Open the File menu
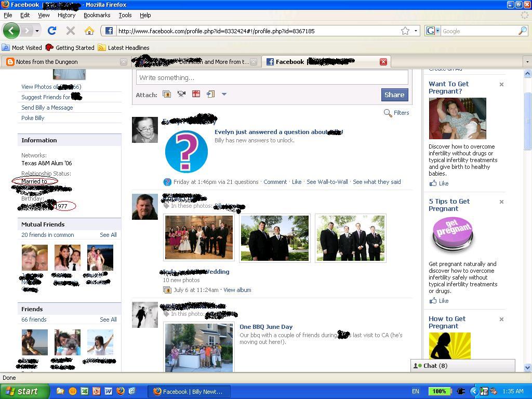532x399 pixels. (x=8, y=15)
